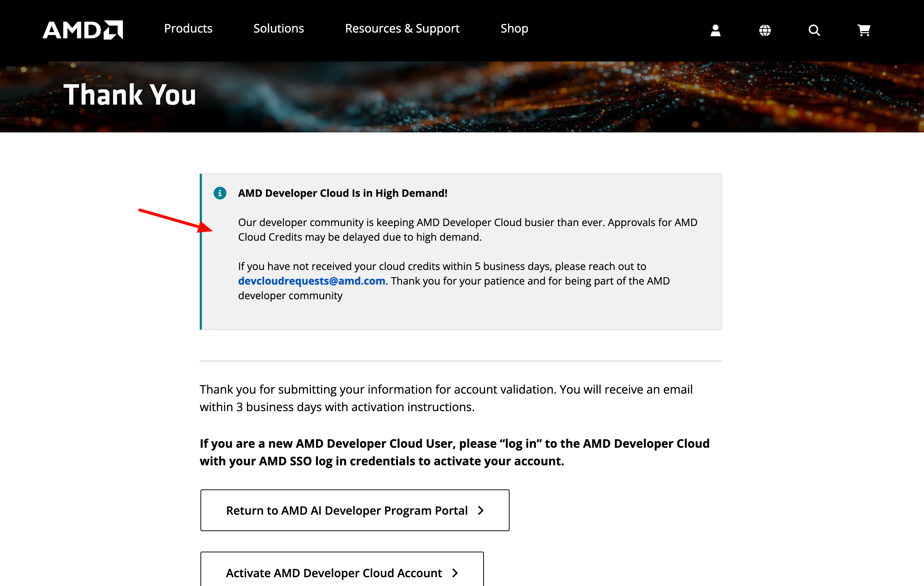Click the Thank You page heading
Screen dimensions: 924x586
click(130, 94)
